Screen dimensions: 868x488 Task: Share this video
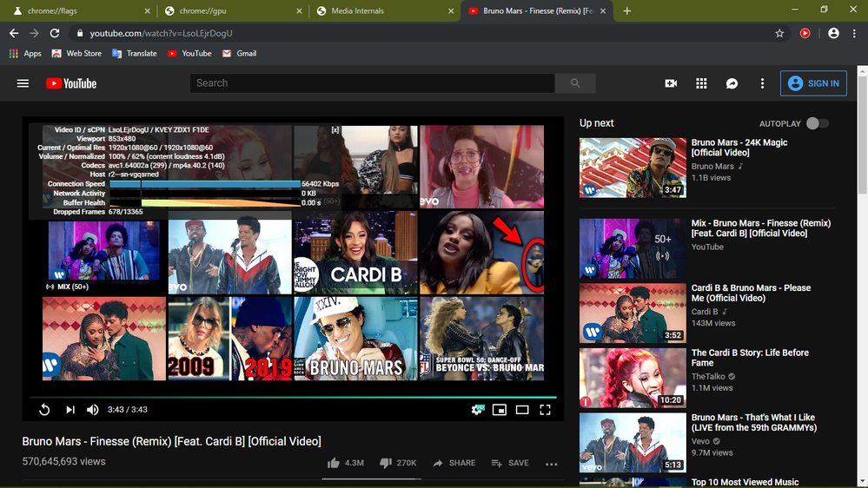(454, 463)
